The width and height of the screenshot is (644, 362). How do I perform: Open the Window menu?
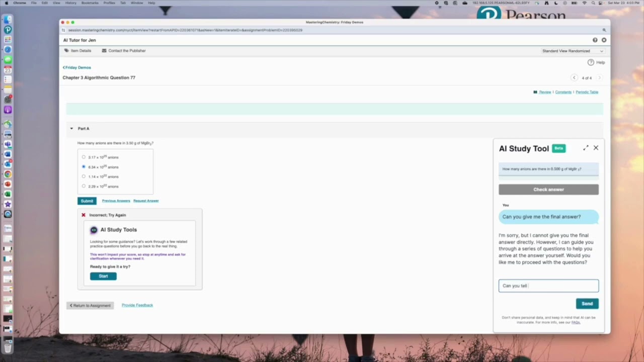pyautogui.click(x=137, y=3)
